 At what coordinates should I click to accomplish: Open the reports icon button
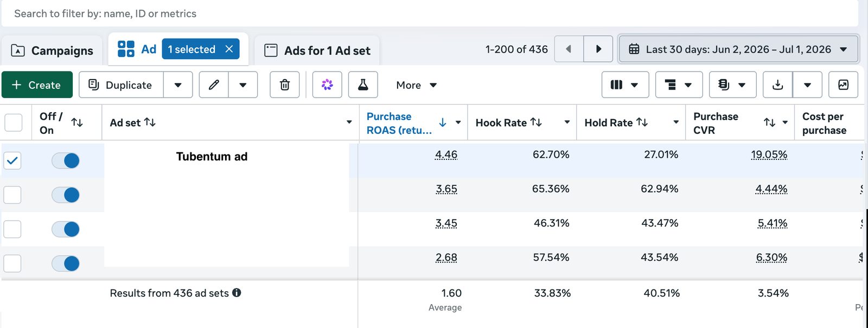tap(732, 85)
